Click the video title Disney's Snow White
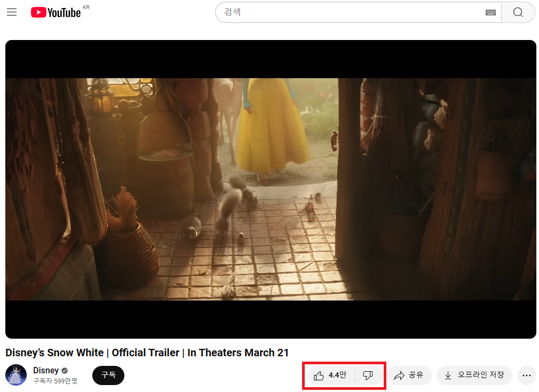The height and width of the screenshot is (392, 539). 147,353
